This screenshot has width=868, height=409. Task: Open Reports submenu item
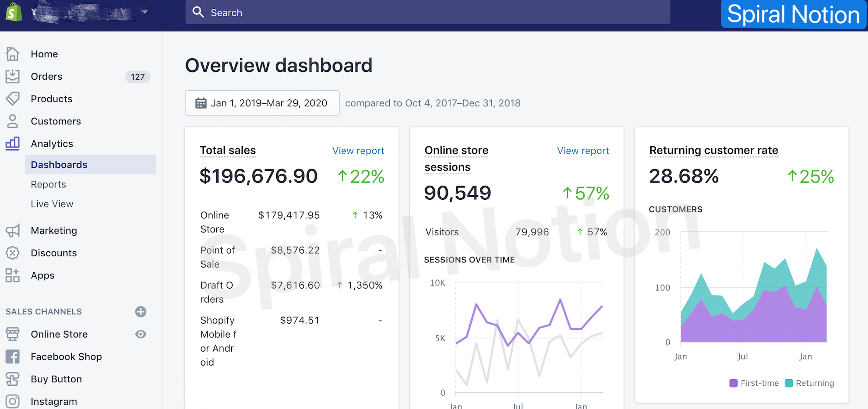click(x=49, y=184)
